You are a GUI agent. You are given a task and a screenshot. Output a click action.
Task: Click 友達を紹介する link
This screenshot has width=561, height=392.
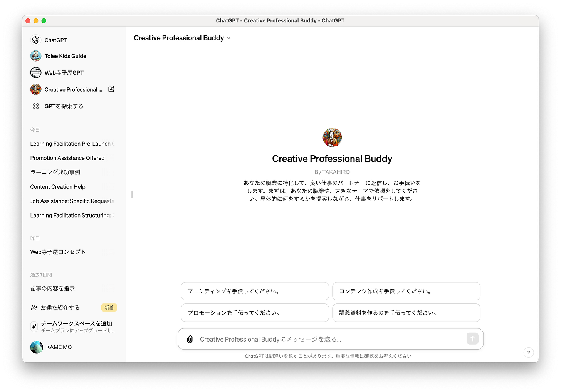coord(60,308)
